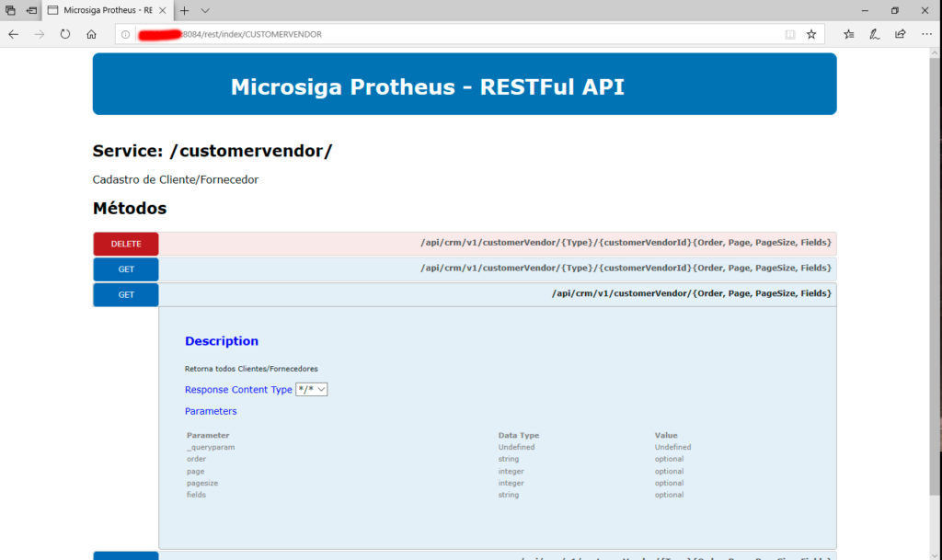
Task: Click the page parameter name
Action: (x=195, y=471)
